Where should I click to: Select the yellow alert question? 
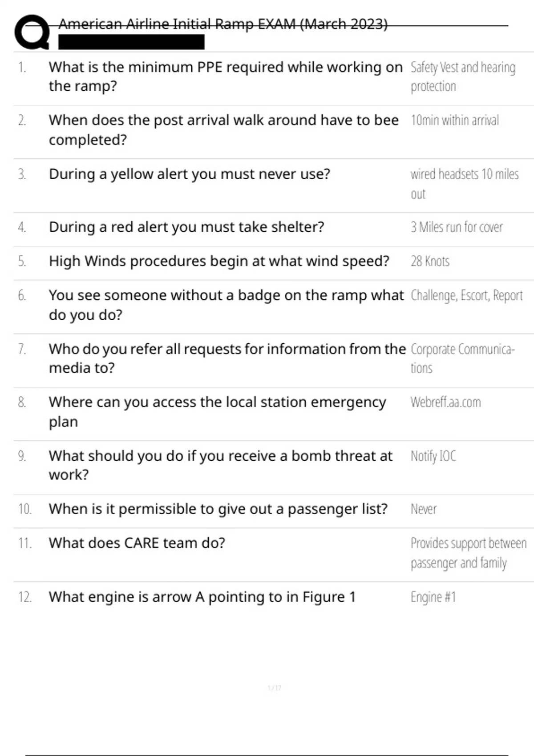190,174
